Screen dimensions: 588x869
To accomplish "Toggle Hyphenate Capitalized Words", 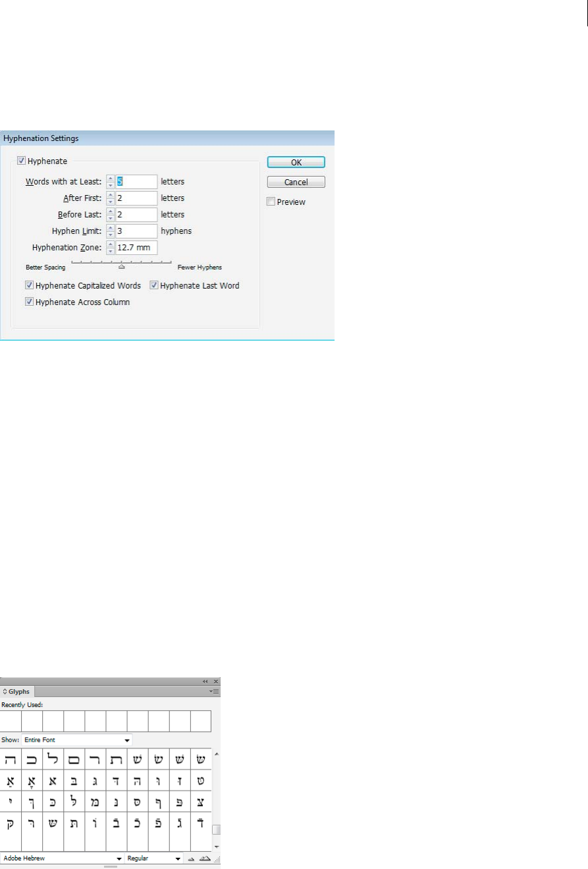I will (x=29, y=286).
